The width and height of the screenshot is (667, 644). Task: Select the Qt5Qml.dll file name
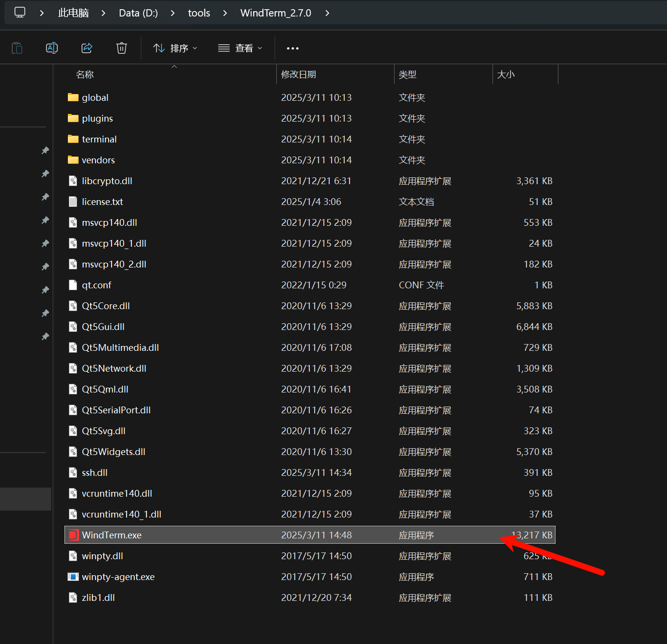click(105, 389)
